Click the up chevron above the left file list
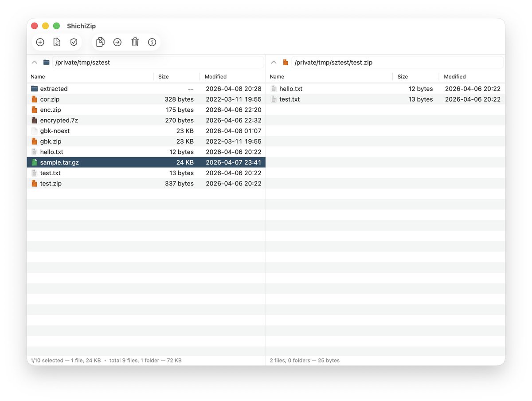 click(x=35, y=62)
